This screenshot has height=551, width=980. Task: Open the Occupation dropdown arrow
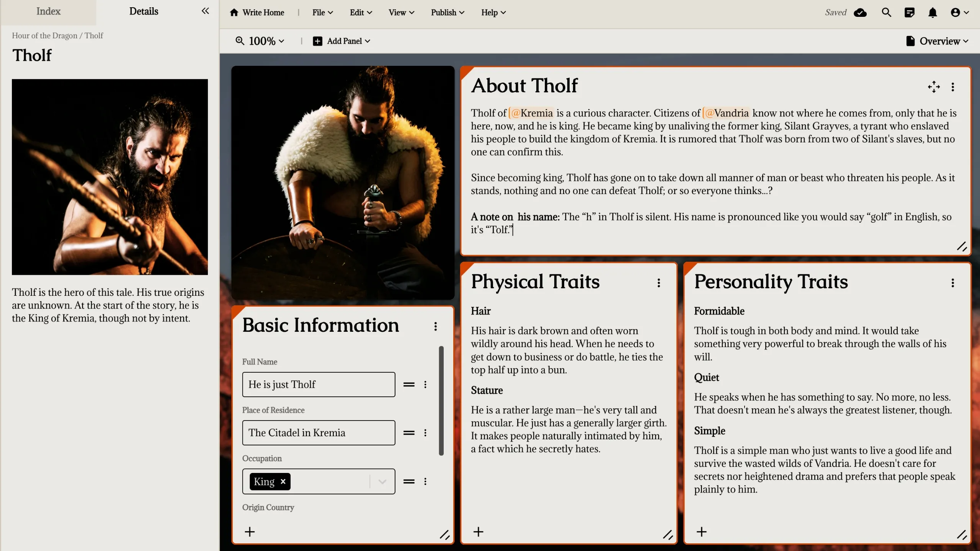(382, 481)
